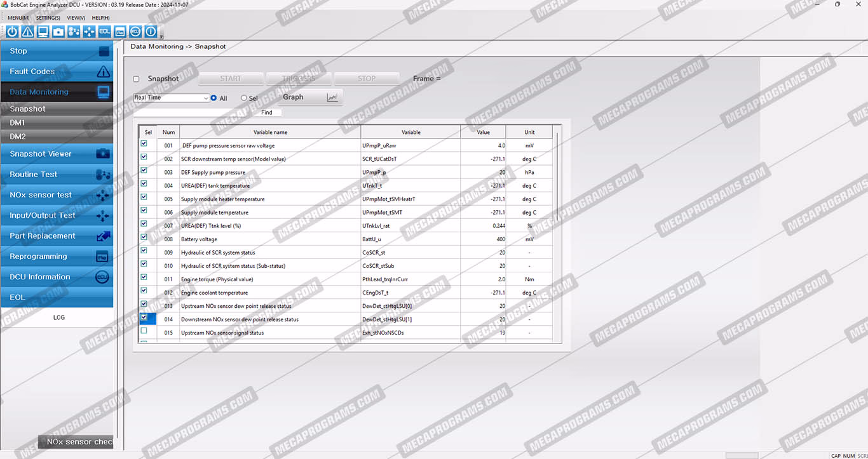This screenshot has width=868, height=459.
Task: Open the SETTING(S) menu
Action: coord(48,18)
